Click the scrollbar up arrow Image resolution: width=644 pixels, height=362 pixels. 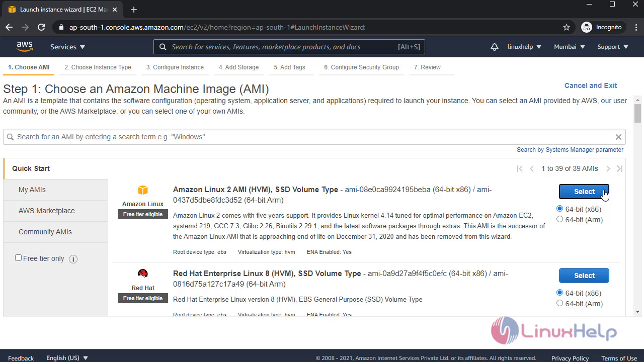pos(637,99)
